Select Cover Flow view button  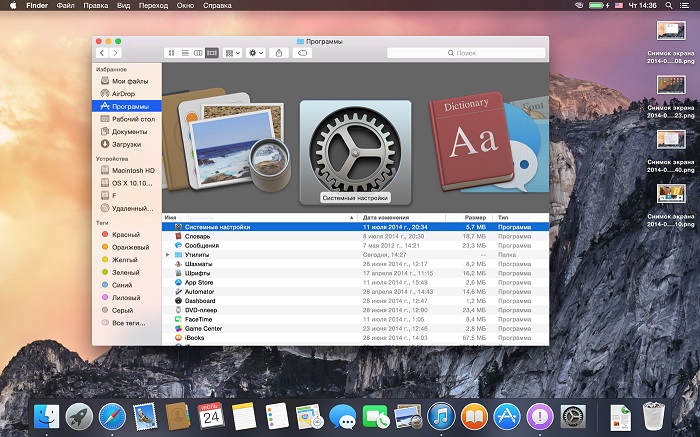pyautogui.click(x=212, y=53)
